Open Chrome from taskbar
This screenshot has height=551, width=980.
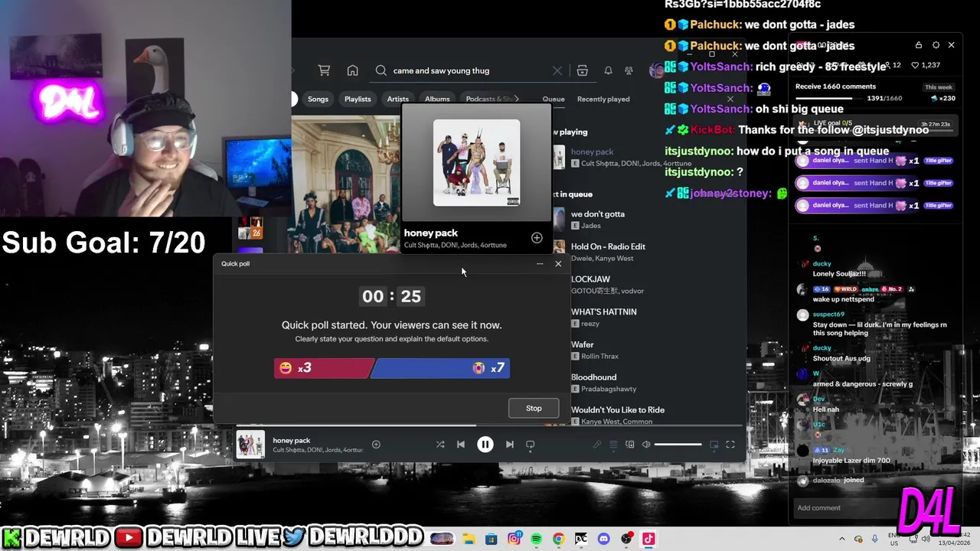(558, 539)
